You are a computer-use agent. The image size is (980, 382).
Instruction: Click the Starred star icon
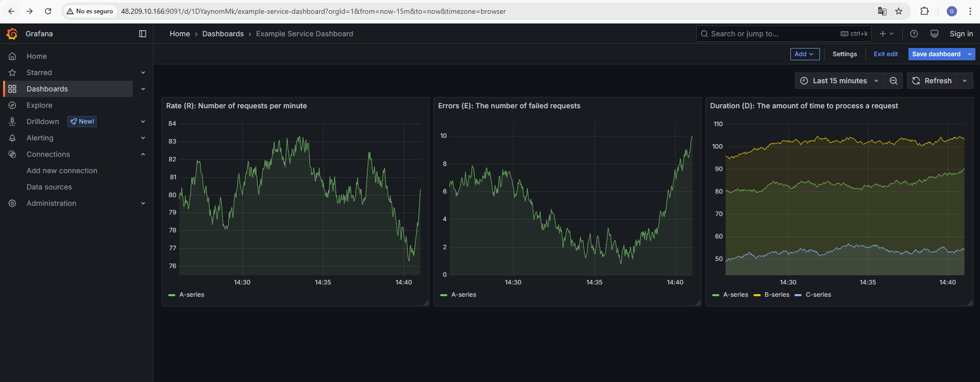[12, 73]
